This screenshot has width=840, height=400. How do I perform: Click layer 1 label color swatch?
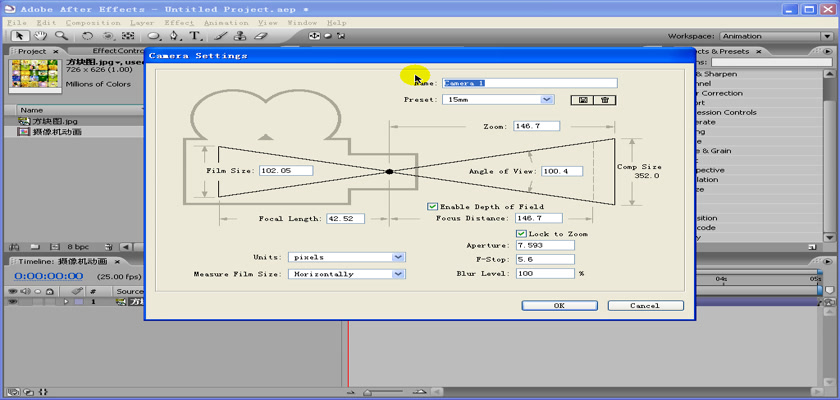click(79, 302)
